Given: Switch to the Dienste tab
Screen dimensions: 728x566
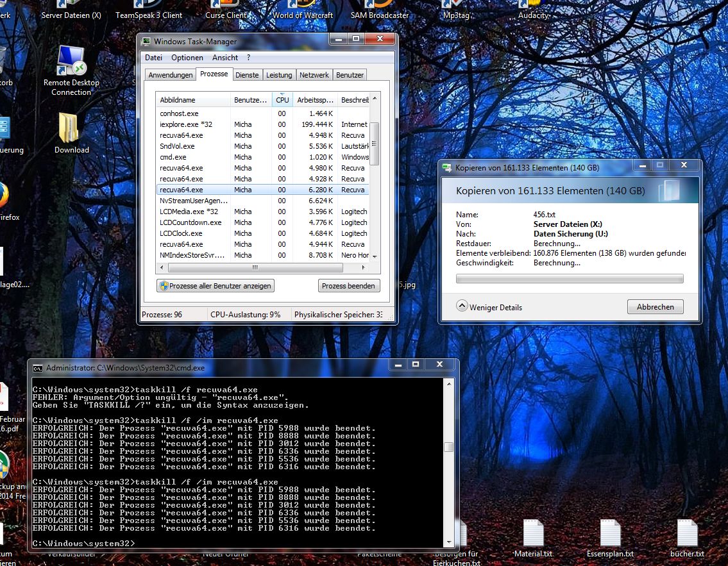Looking at the screenshot, I should [247, 75].
